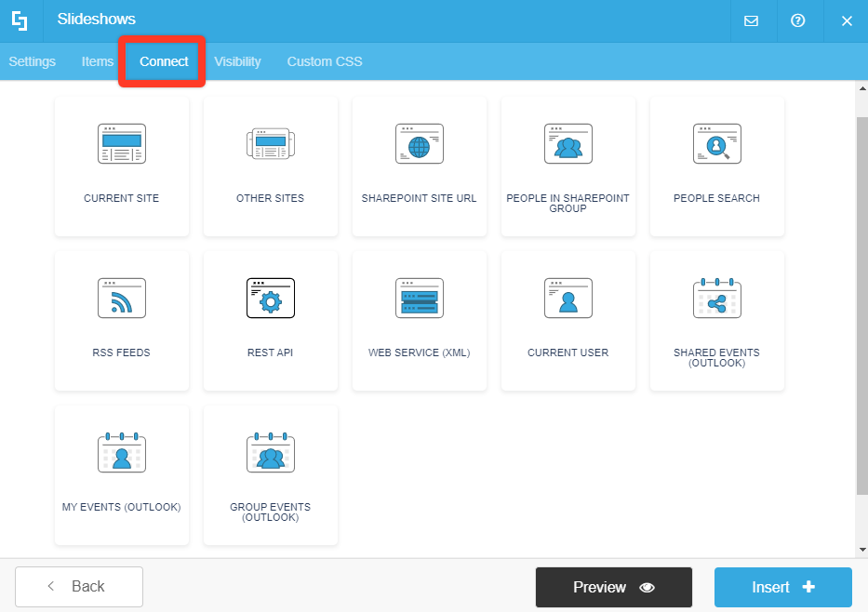The image size is (868, 612).
Task: Open the Items tab
Action: (x=98, y=61)
